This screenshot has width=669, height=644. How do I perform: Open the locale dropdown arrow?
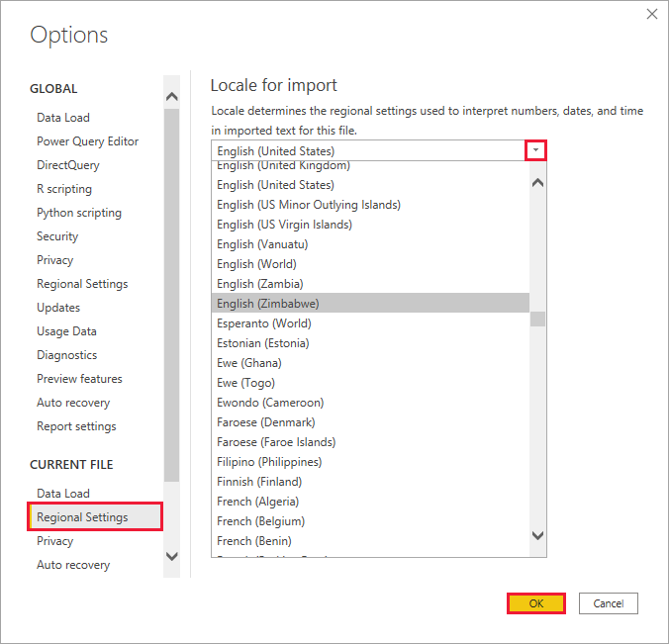(x=535, y=150)
